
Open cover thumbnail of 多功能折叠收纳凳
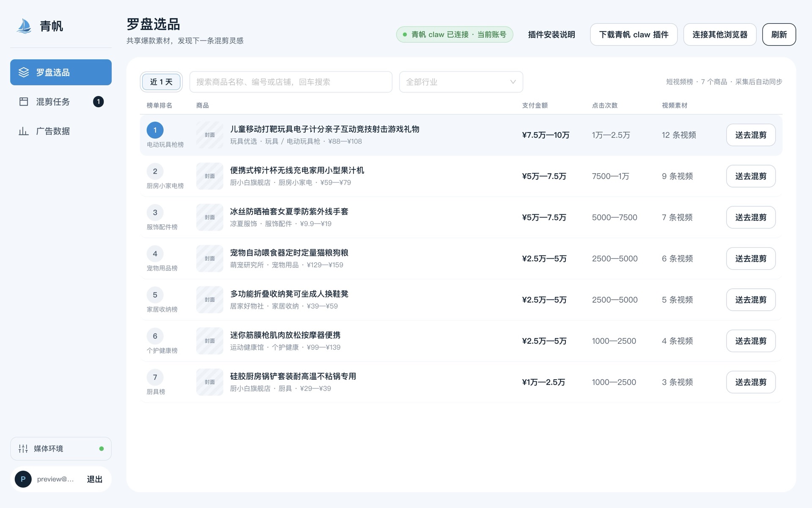[x=210, y=300]
